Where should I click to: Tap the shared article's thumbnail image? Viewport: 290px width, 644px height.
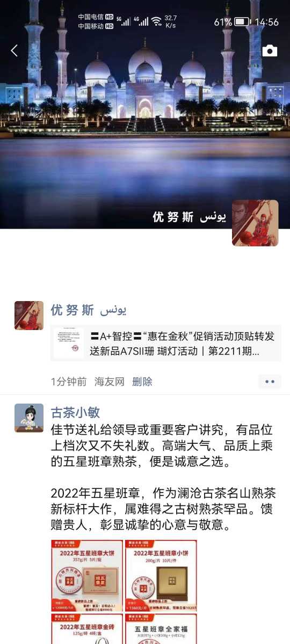(x=69, y=343)
